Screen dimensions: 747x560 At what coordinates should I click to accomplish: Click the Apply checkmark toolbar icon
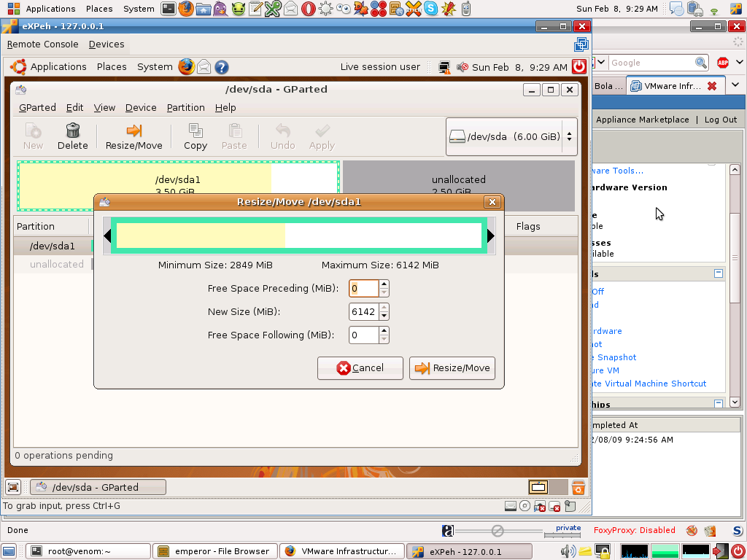[322, 136]
